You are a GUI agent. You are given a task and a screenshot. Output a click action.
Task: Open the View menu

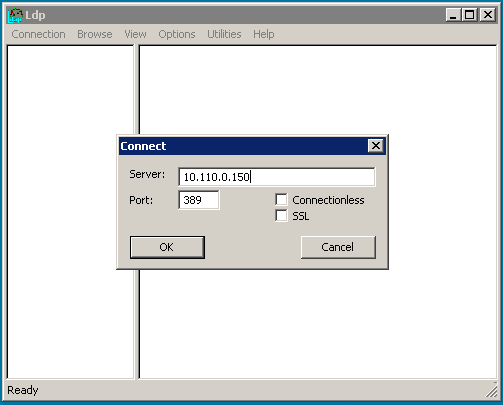(x=135, y=34)
